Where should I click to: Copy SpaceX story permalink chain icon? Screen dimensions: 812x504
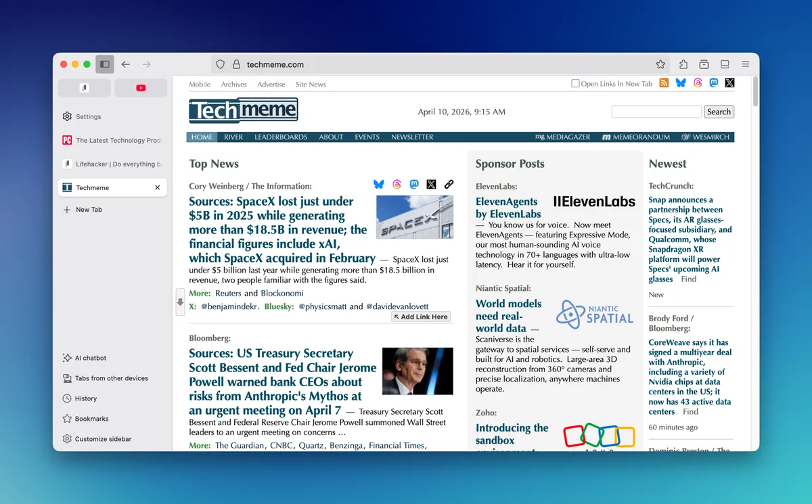point(449,184)
